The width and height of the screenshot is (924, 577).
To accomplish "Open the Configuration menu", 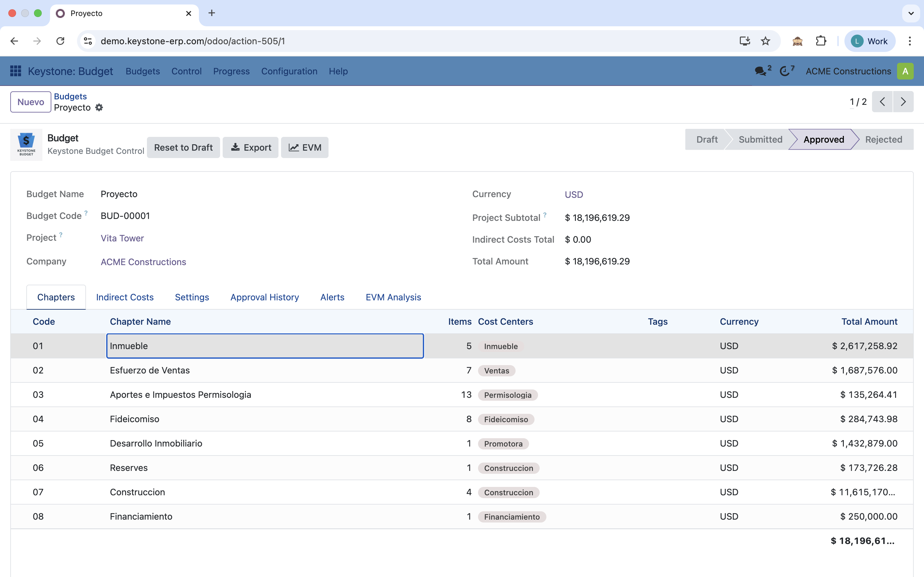I will pos(289,71).
